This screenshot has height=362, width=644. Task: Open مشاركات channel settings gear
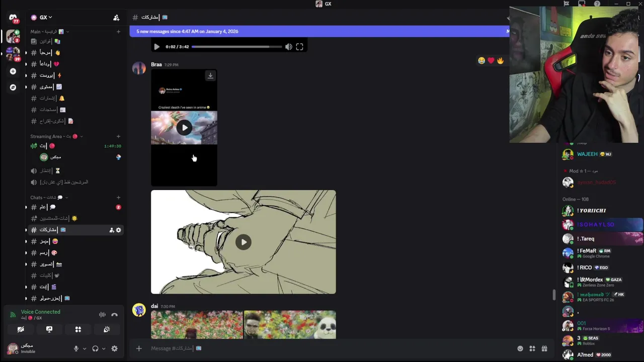coord(119,230)
